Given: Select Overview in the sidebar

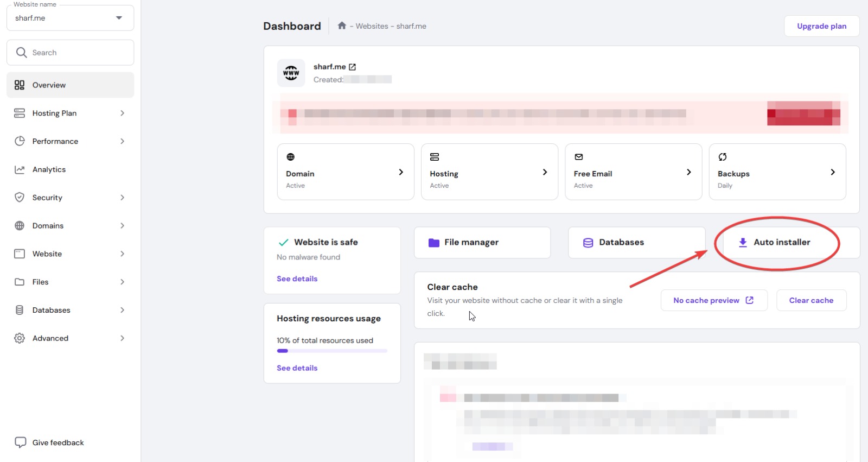Looking at the screenshot, I should [x=70, y=85].
